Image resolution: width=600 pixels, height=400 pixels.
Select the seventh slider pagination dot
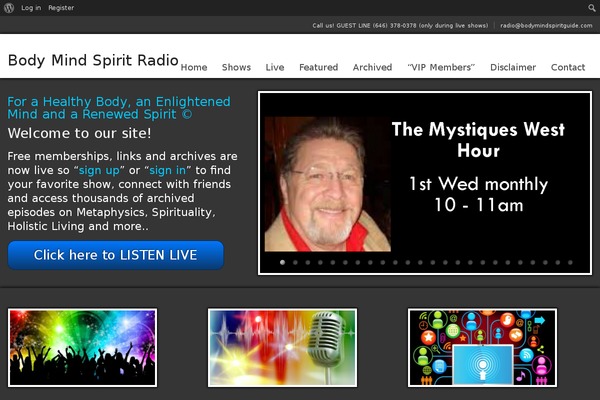(357, 262)
